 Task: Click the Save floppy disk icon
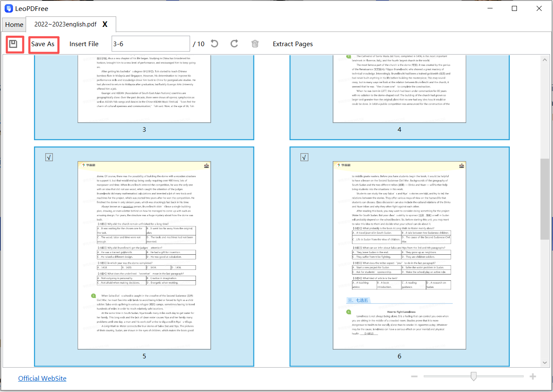pos(14,44)
